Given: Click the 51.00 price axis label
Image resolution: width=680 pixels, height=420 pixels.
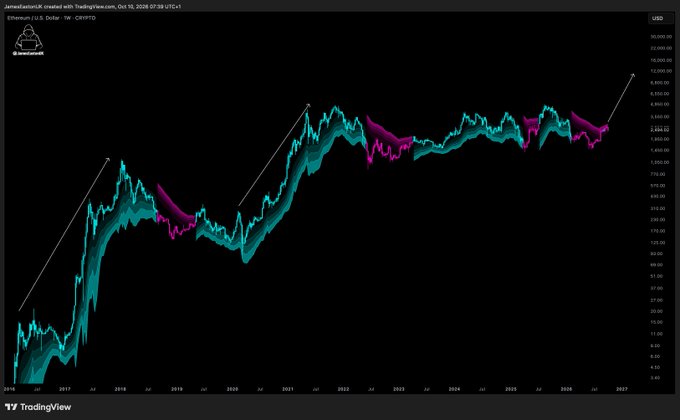Looking at the screenshot, I should pos(657,276).
